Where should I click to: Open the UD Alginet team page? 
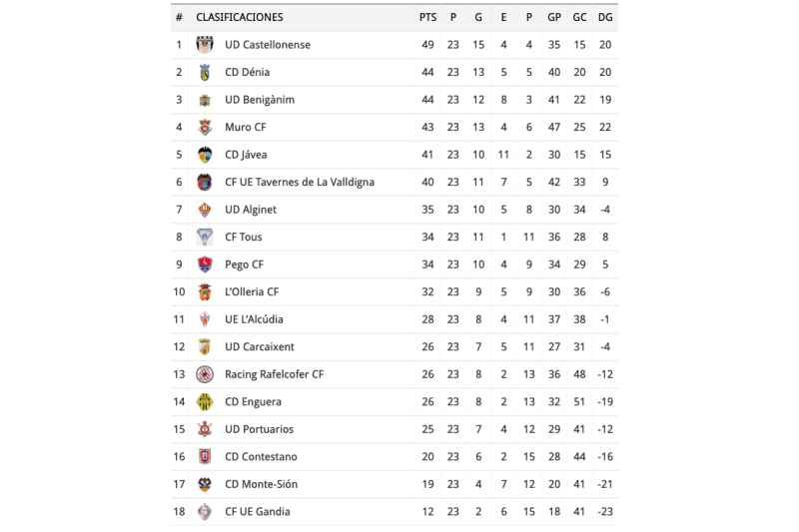pyautogui.click(x=251, y=210)
